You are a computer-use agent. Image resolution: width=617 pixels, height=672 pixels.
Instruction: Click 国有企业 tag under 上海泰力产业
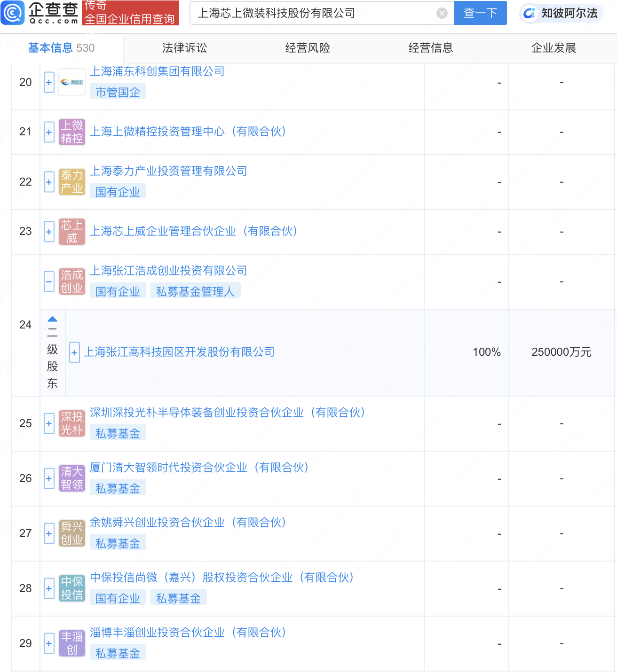tap(118, 192)
